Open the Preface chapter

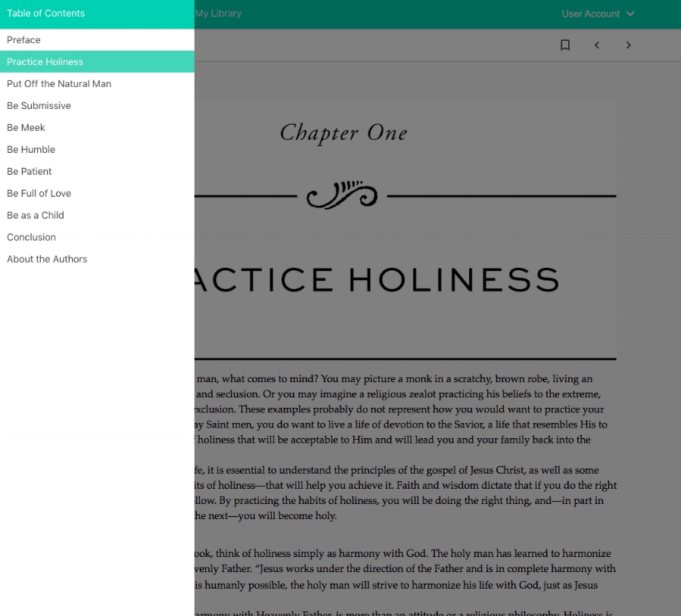click(23, 39)
